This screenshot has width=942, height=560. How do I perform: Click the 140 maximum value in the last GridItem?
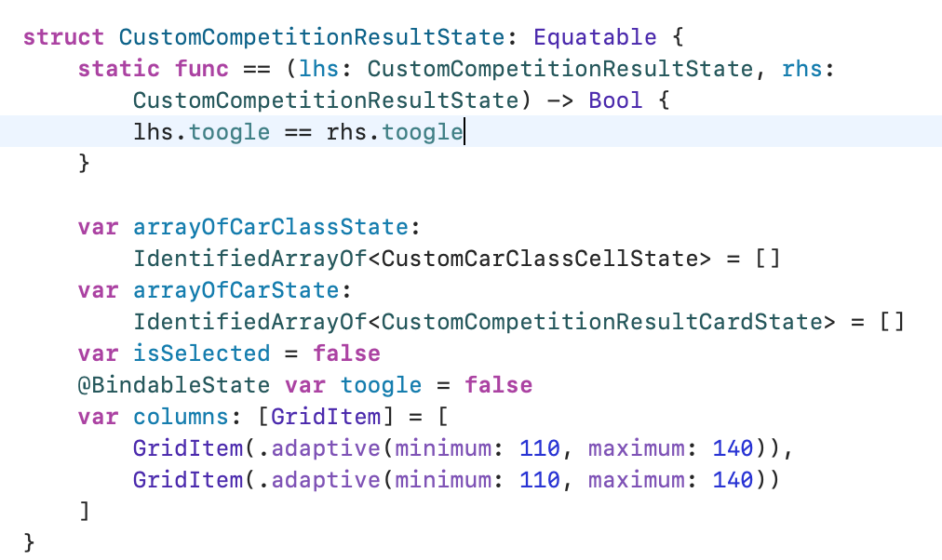click(733, 480)
